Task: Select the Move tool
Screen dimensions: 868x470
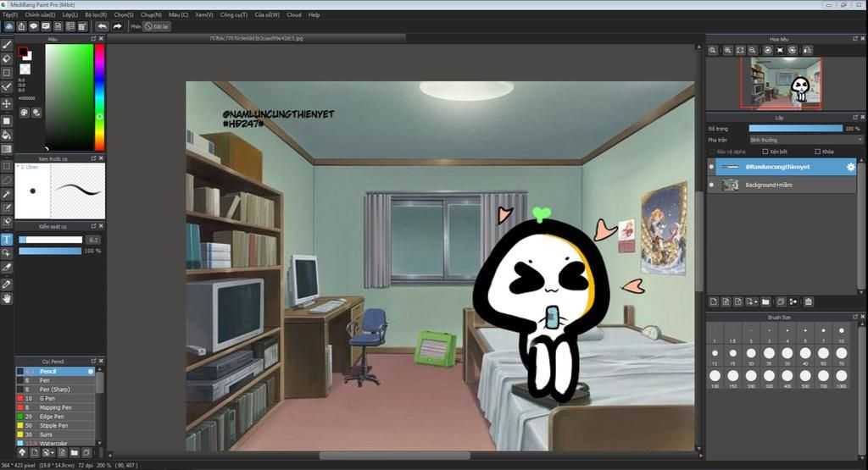Action: click(7, 103)
